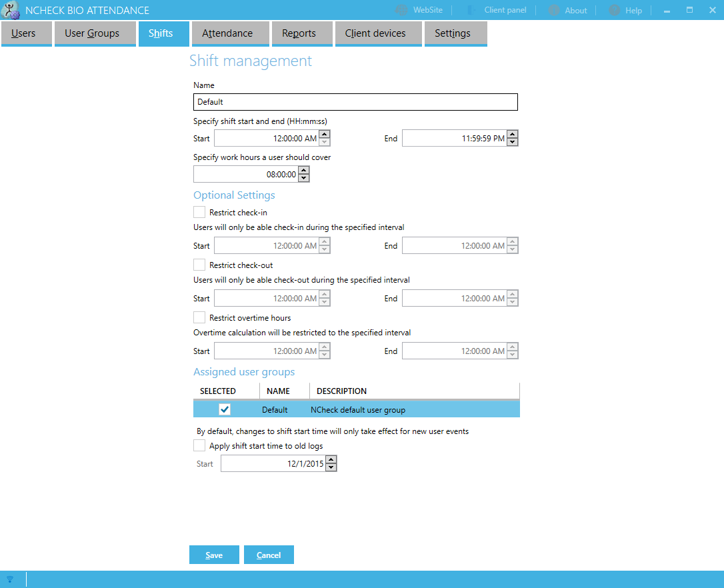Viewport: 724px width, 588px height.
Task: Open the WebSite globe icon link
Action: point(401,10)
